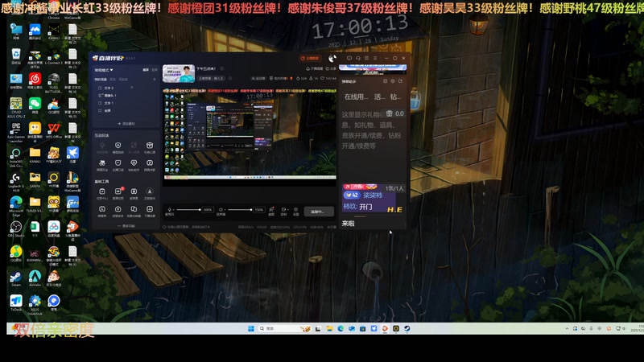
Task: Expand more functions at bottom of tools
Action: (x=126, y=226)
